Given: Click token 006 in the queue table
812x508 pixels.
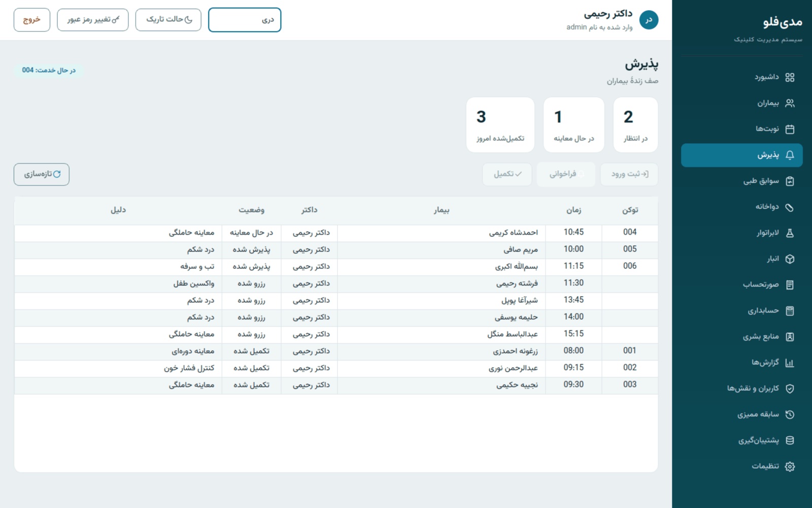Looking at the screenshot, I should (630, 266).
